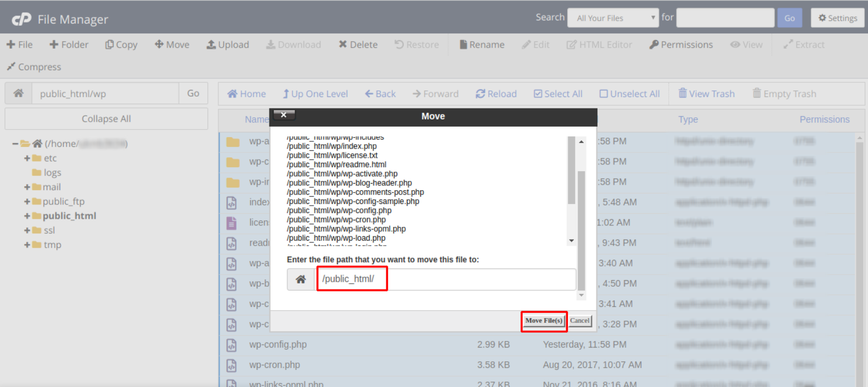Image resolution: width=868 pixels, height=387 pixels.
Task: Click Delete in the toolbar
Action: point(358,44)
